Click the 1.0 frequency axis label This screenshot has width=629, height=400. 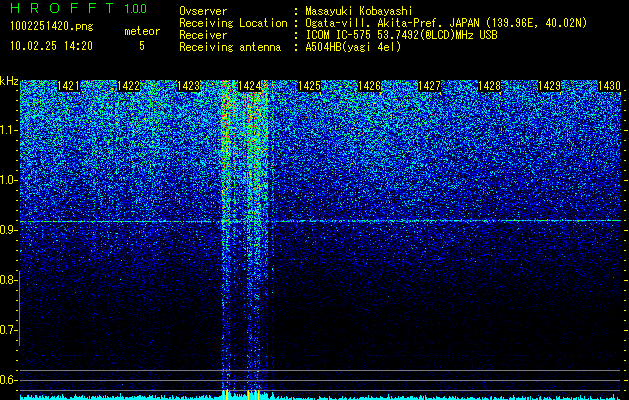pyautogui.click(x=8, y=180)
